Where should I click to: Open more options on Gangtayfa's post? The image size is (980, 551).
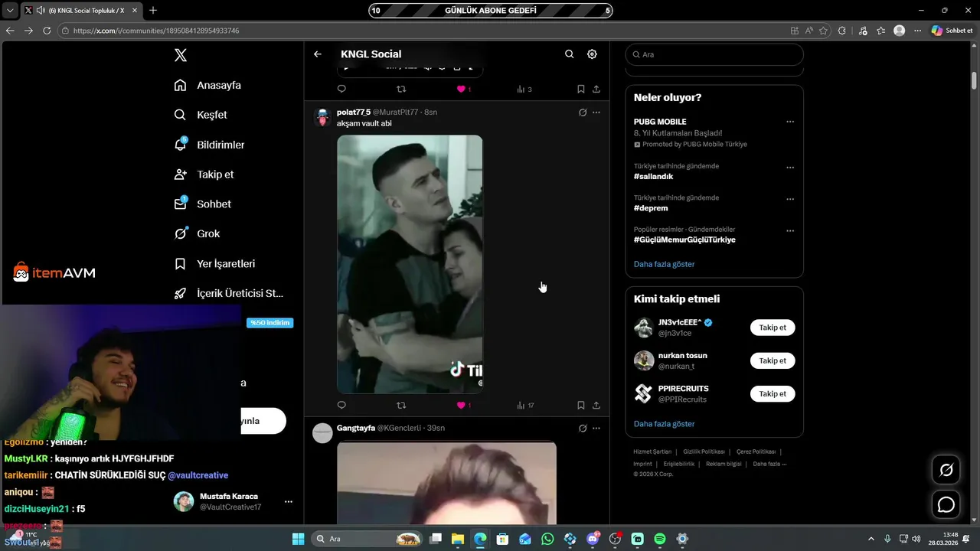pyautogui.click(x=596, y=429)
